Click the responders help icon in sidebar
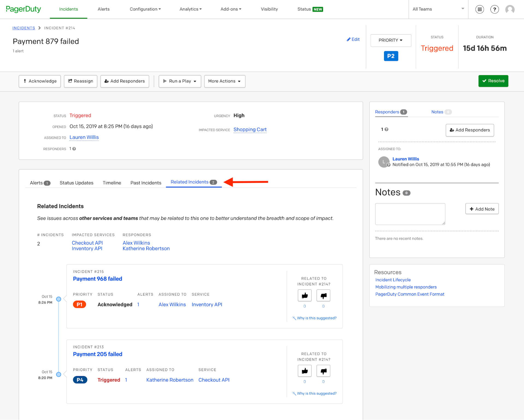Screen dimensions: 524x420 pyautogui.click(x=386, y=130)
